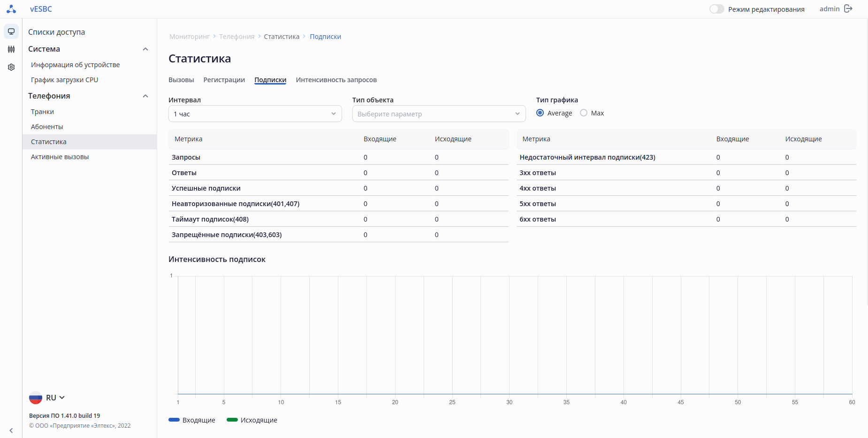Click the vESBC logo icon
Viewport: 868px width, 438px height.
point(11,9)
